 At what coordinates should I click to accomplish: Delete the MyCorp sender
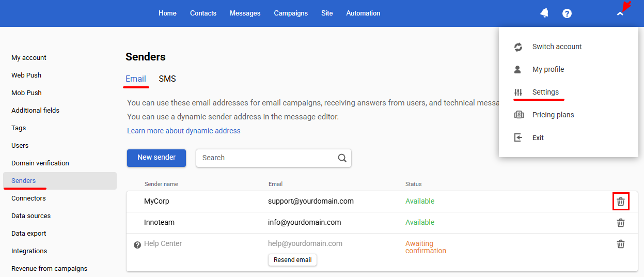(x=621, y=202)
